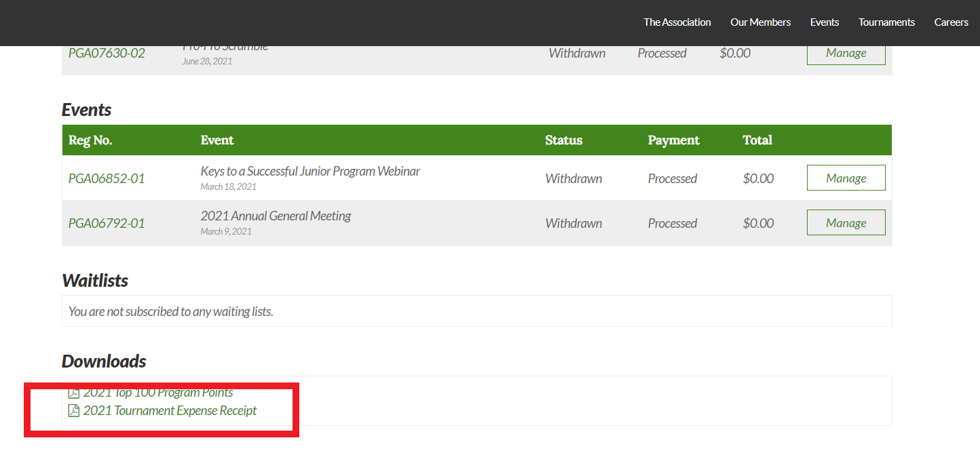Viewport: 980px width, 474px height.
Task: Select Careers in the top navigation
Action: 951,22
